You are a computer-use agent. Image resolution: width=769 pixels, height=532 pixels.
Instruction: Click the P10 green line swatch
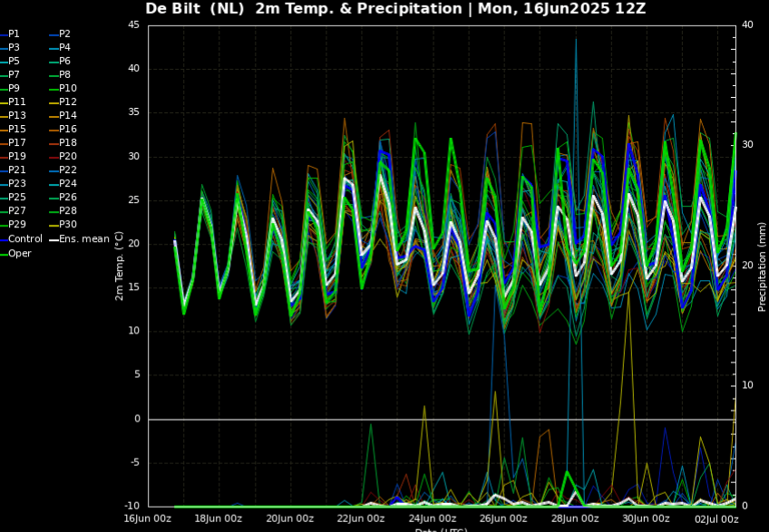(53, 89)
